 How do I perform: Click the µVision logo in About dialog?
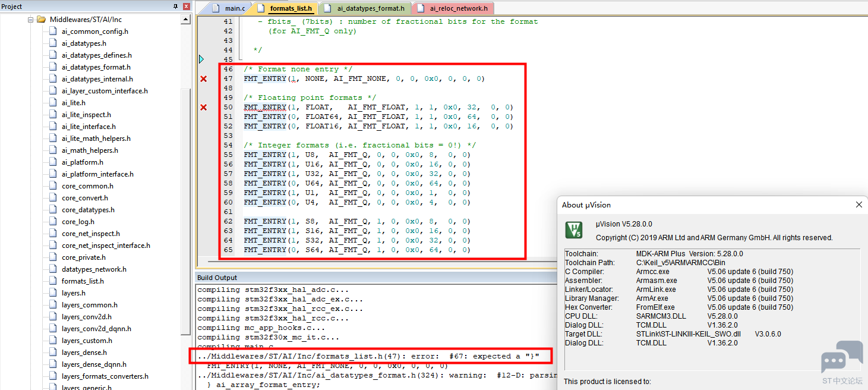(x=574, y=229)
